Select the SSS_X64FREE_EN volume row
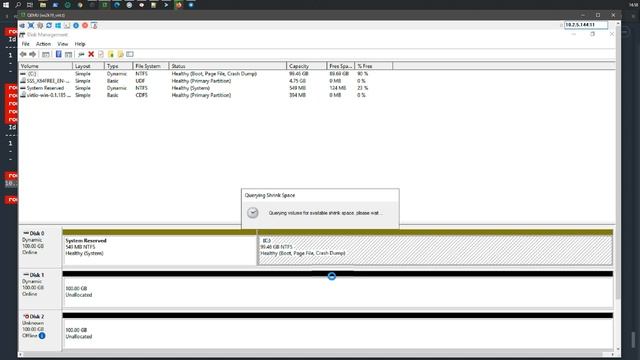 [207, 81]
